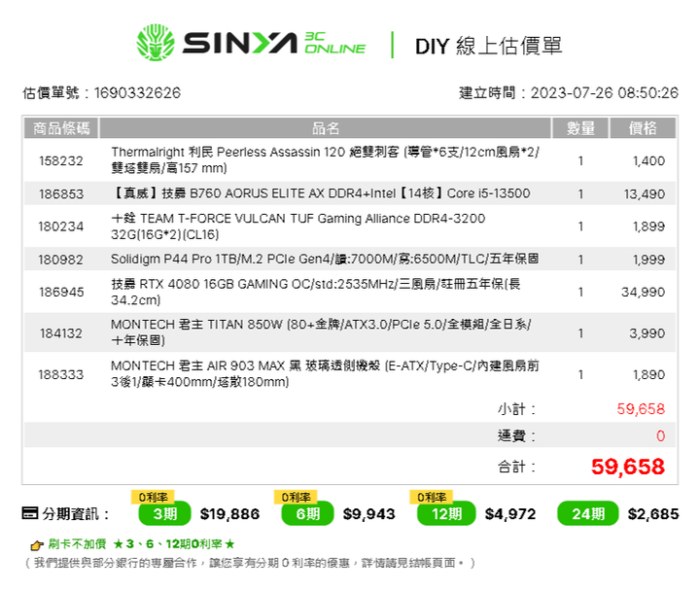
Task: Click the price 34,990
Action: click(x=644, y=292)
